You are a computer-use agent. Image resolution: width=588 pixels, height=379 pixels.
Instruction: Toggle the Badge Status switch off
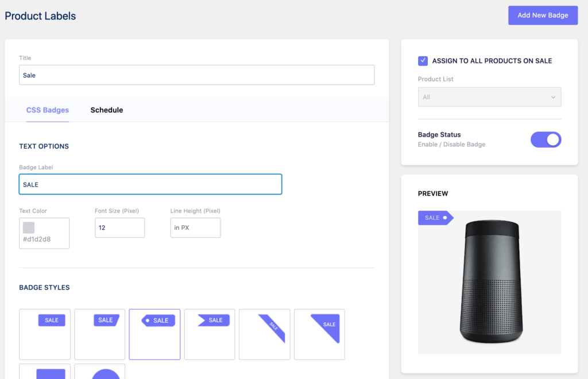(546, 140)
